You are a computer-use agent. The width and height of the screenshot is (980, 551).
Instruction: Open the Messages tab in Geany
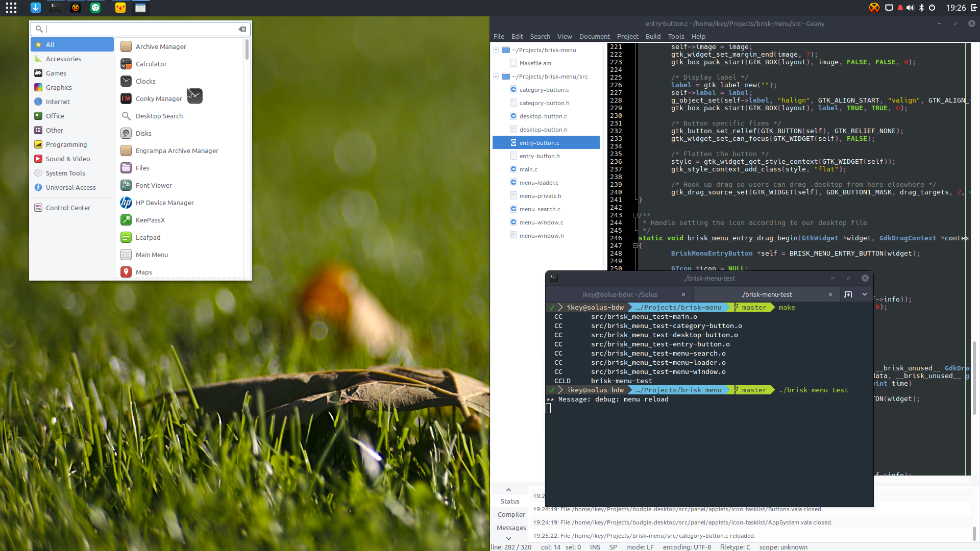click(511, 528)
